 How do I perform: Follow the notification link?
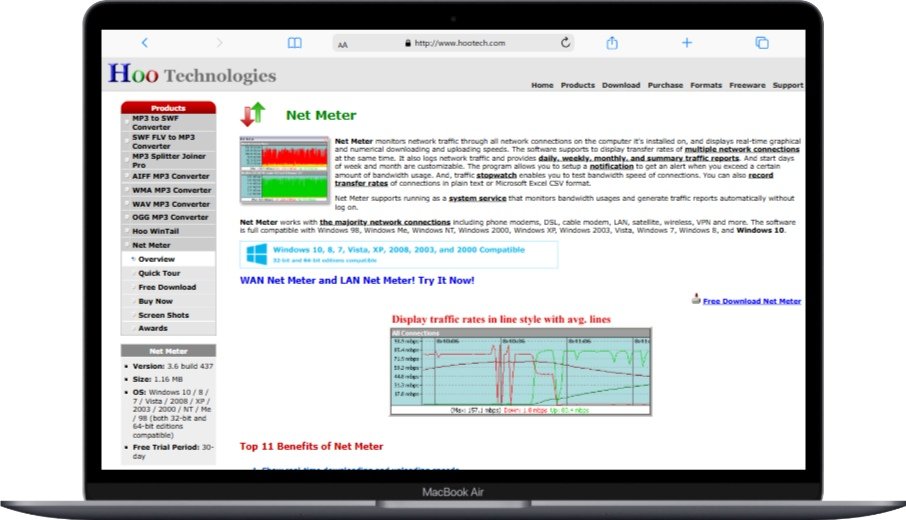[x=611, y=166]
